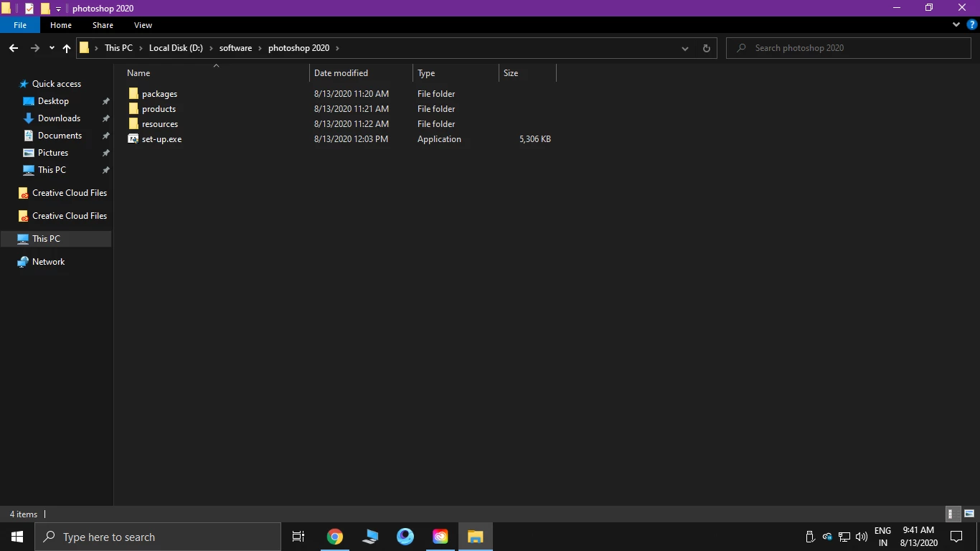Open the Windows Start menu

17,537
